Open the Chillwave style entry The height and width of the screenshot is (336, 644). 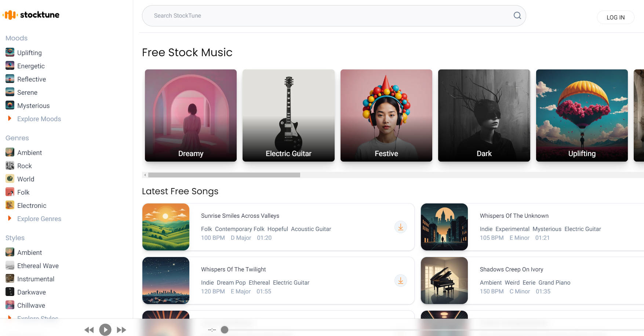[31, 305]
